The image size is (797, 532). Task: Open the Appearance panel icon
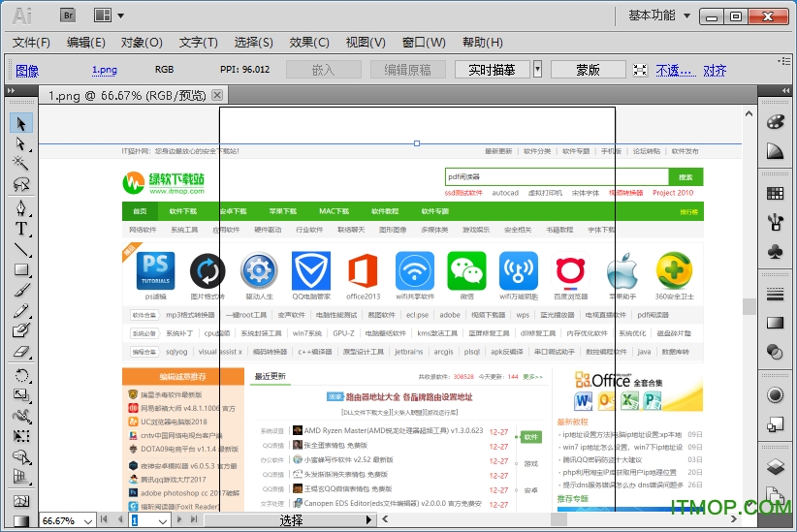(x=775, y=394)
